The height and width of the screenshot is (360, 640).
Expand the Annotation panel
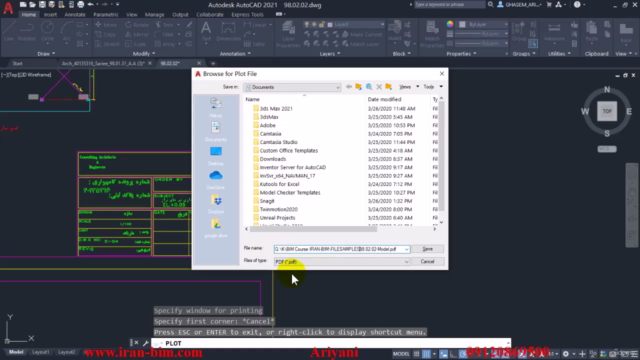click(235, 53)
